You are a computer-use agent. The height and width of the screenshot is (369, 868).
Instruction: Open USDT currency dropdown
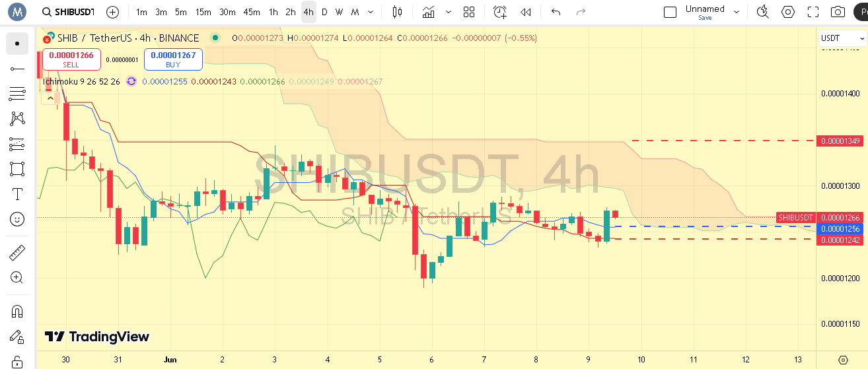coord(842,38)
